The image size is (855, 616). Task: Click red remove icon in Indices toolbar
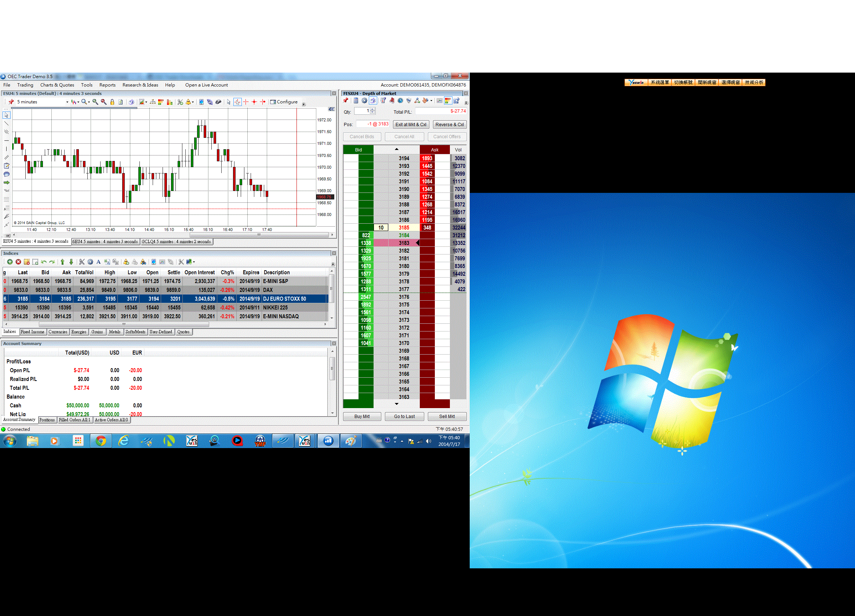tap(18, 262)
